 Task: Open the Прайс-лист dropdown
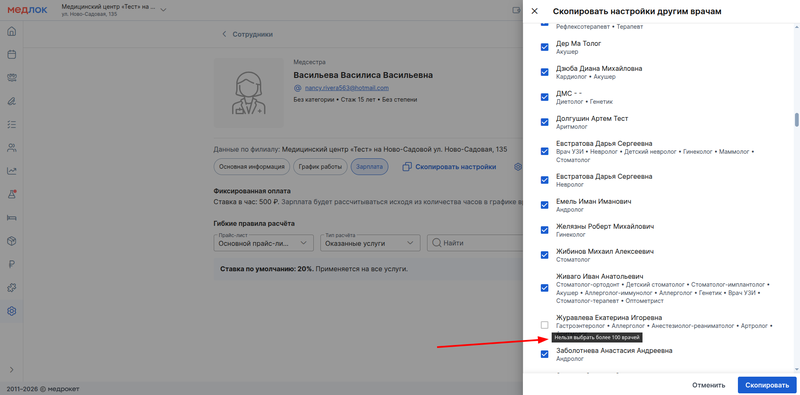263,243
